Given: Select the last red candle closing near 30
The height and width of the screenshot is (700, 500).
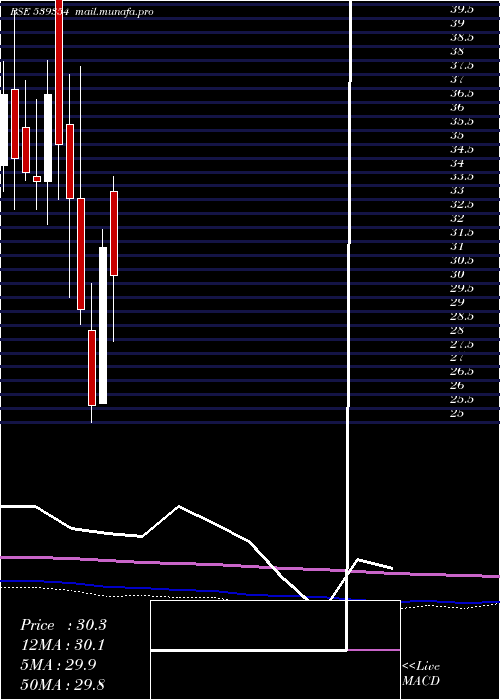Looking at the screenshot, I should pos(114,233).
